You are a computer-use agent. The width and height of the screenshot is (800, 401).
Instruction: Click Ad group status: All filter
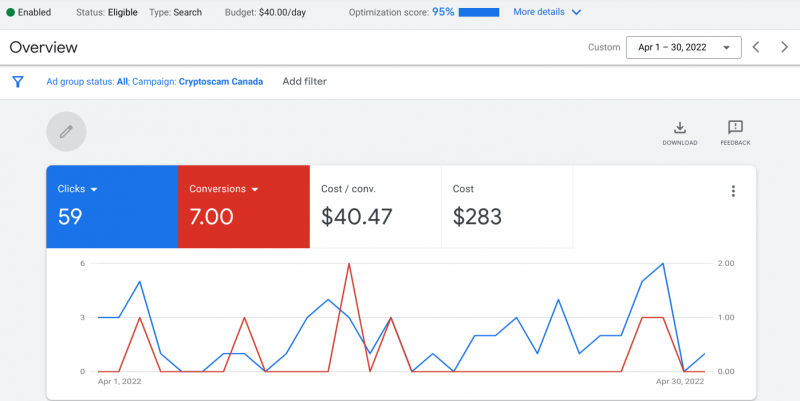tap(87, 82)
